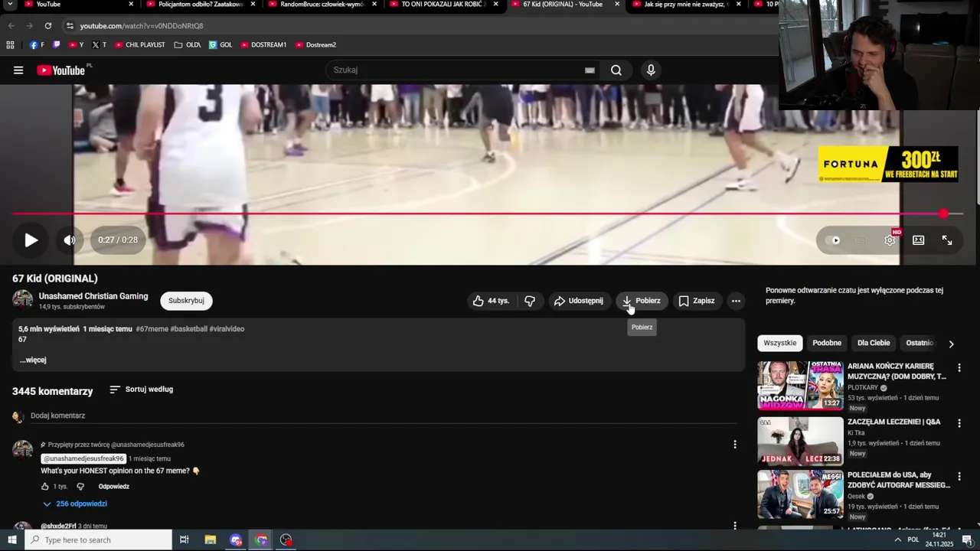Open pinned comment's three-dot menu
Viewport: 980px width, 551px height.
tap(735, 445)
